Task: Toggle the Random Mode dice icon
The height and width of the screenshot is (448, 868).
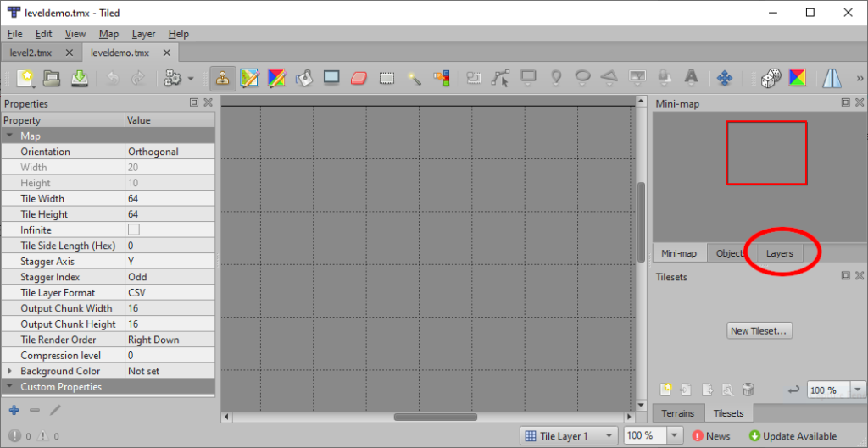Action: [x=770, y=79]
